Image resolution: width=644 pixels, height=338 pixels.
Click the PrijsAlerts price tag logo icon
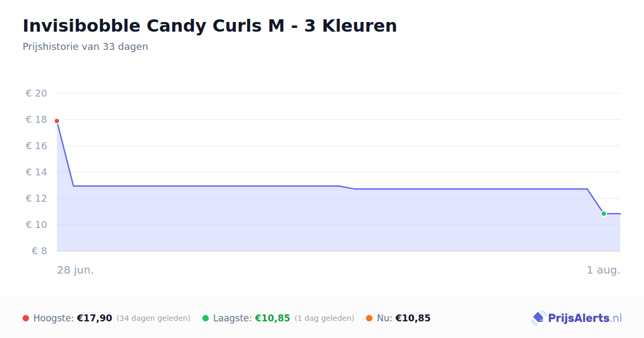pyautogui.click(x=538, y=318)
